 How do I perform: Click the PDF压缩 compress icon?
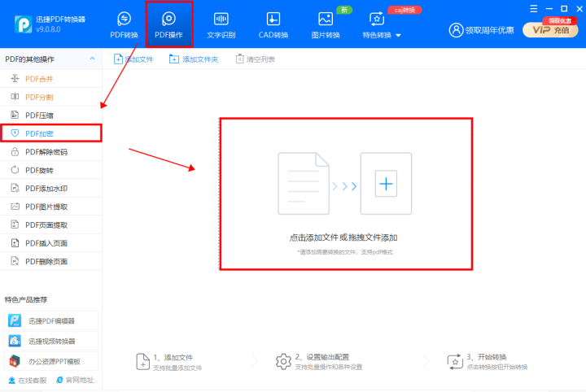pyautogui.click(x=15, y=115)
